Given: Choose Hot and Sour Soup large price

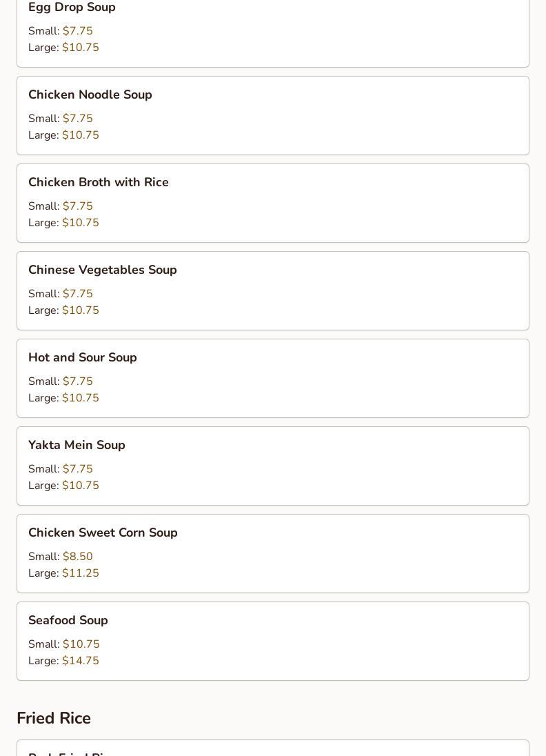Looking at the screenshot, I should pyautogui.click(x=80, y=398).
